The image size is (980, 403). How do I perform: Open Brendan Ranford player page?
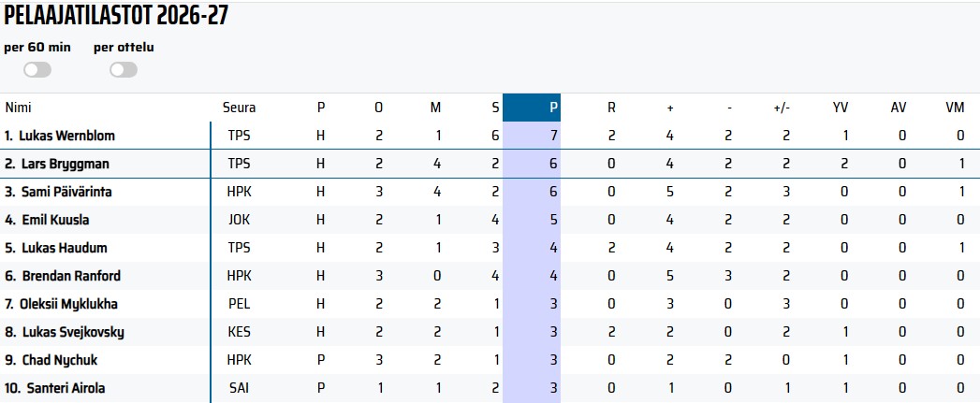(71, 276)
